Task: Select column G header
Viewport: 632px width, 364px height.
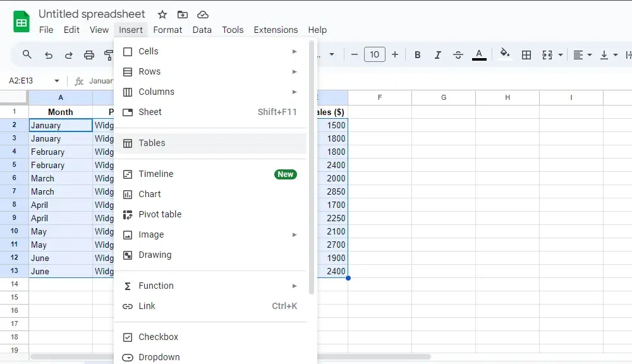Action: 444,97
